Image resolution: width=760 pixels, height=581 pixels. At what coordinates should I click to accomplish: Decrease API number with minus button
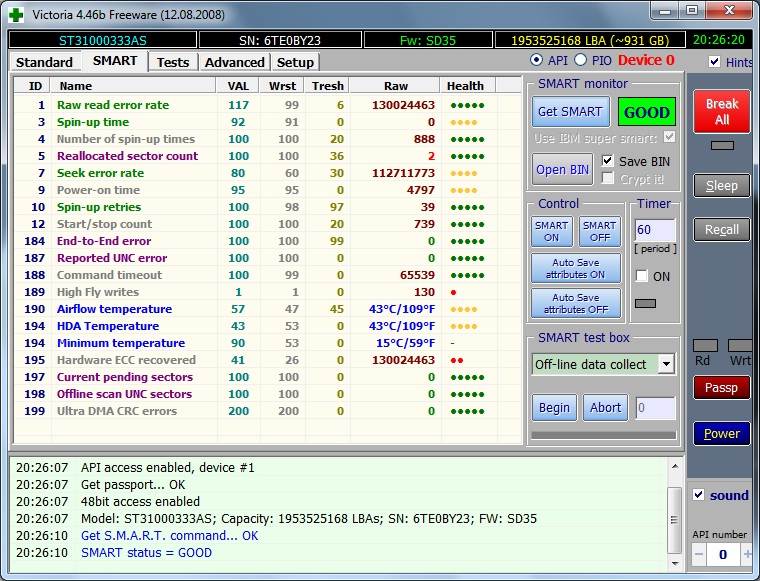698,554
